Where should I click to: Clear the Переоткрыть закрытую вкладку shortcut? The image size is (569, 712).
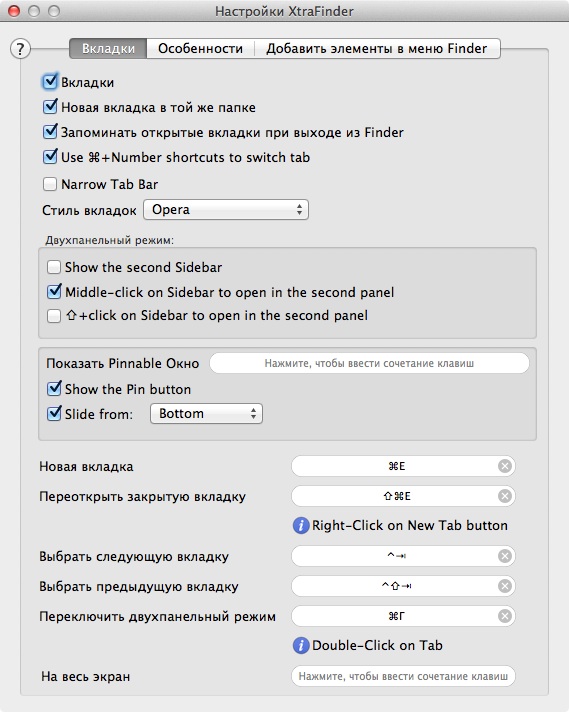point(505,496)
